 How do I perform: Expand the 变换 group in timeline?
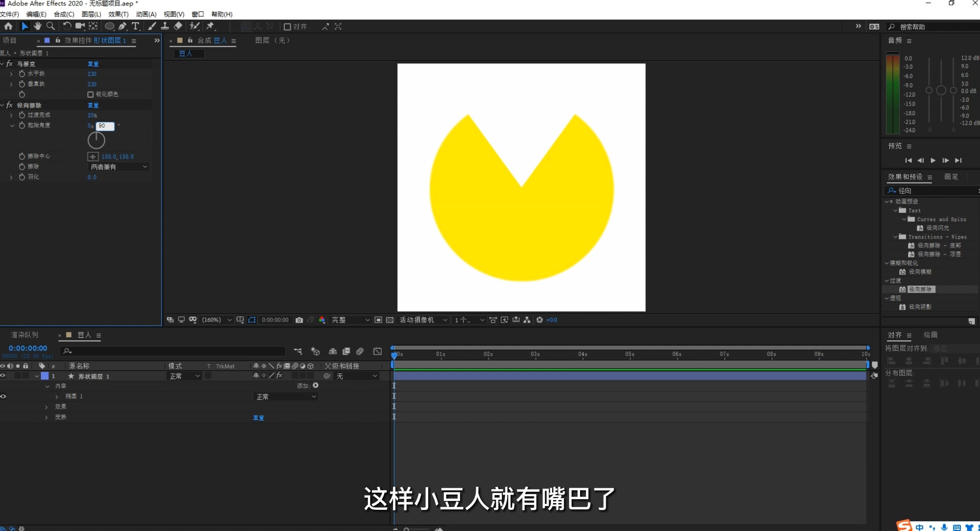(x=47, y=417)
